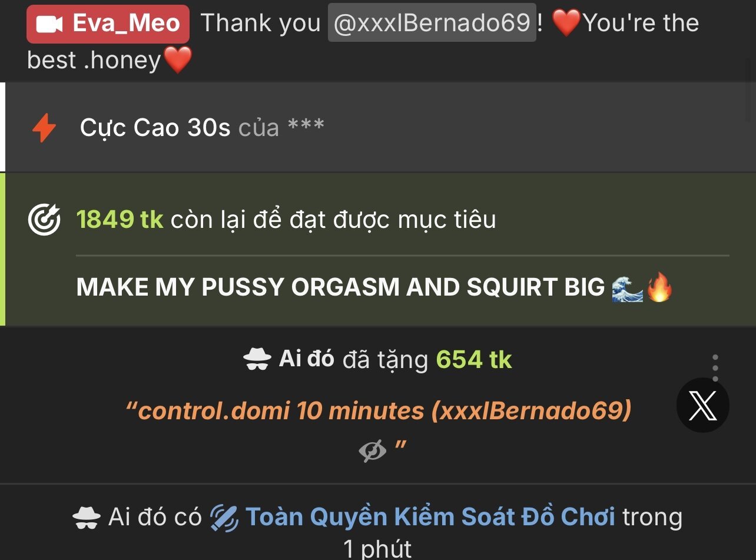Click the 1849 tk remaining goal amount
The height and width of the screenshot is (560, 756).
[120, 220]
